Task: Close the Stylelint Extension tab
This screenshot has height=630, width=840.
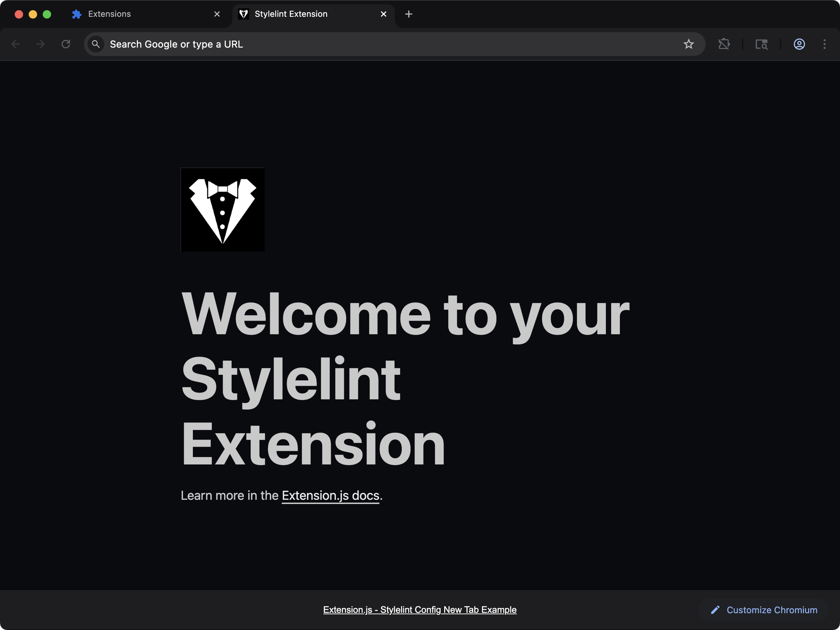Action: (x=383, y=14)
